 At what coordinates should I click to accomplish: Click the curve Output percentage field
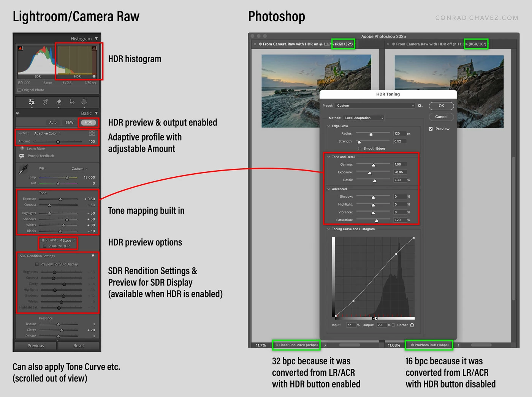tap(381, 325)
